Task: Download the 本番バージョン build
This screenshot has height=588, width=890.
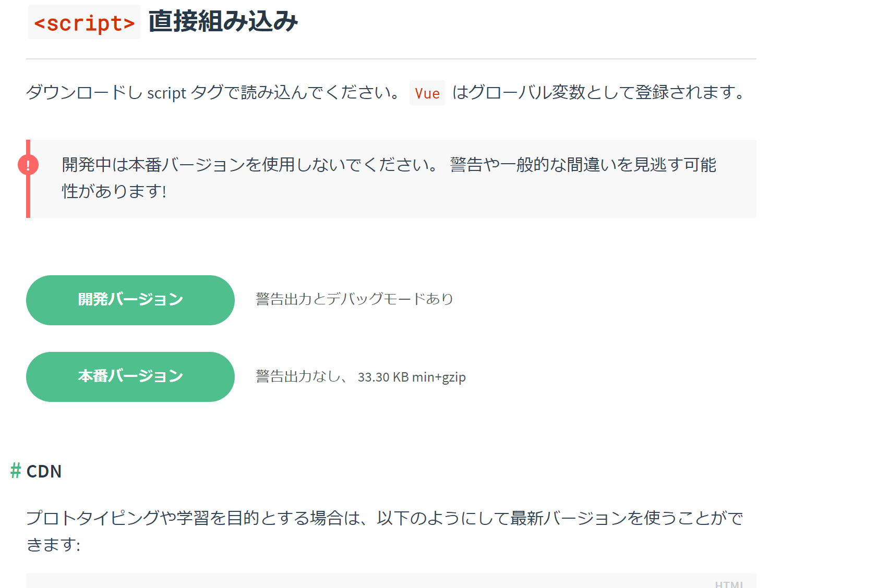Action: point(130,377)
